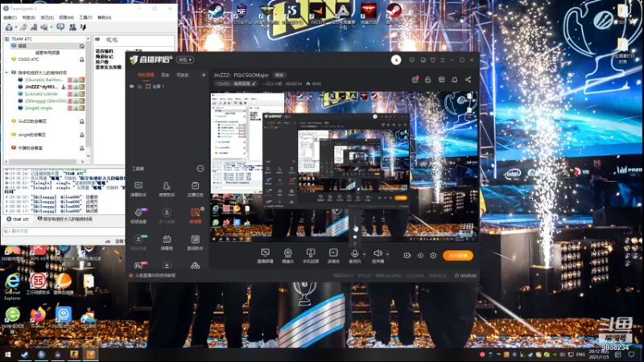Viewport: 644px width, 362px height.
Task: Open the 主播任务 tool
Action: click(x=195, y=189)
